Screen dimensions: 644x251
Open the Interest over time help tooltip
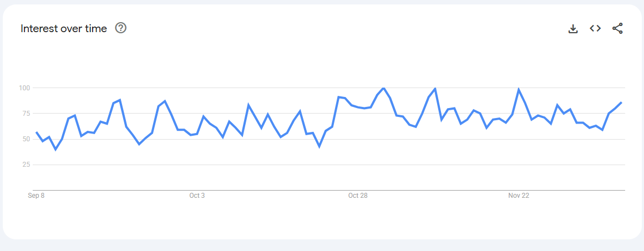(x=120, y=28)
